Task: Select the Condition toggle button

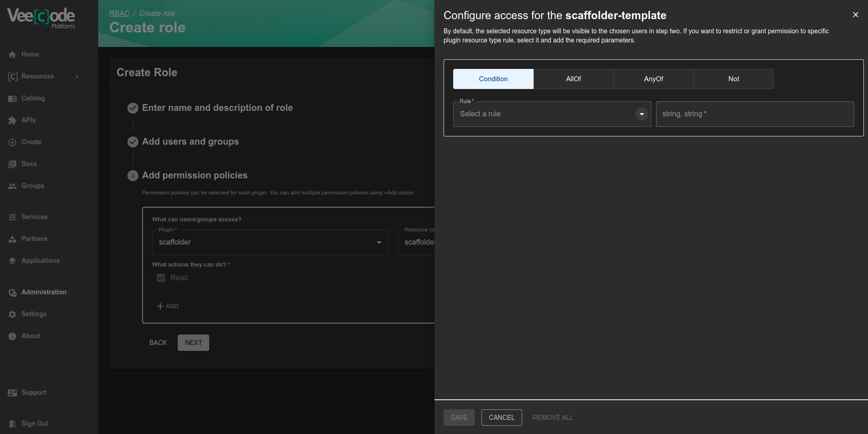Action: pos(493,79)
